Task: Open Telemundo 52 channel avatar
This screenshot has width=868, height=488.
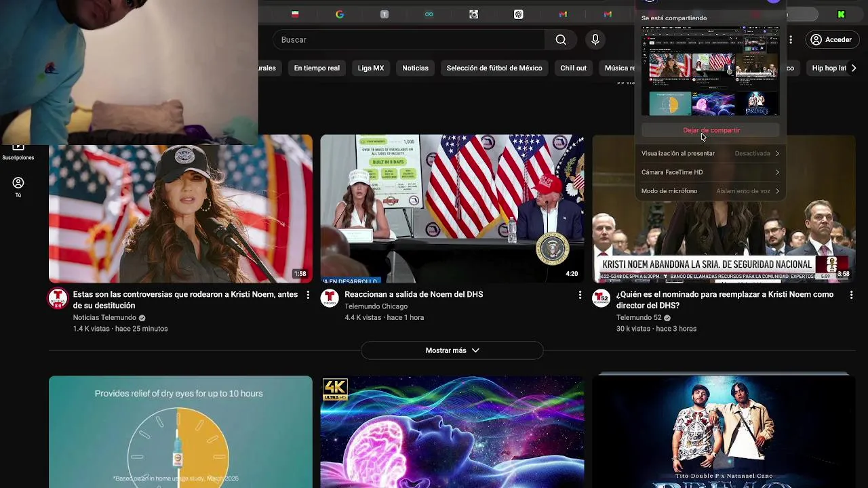Action: (x=601, y=298)
